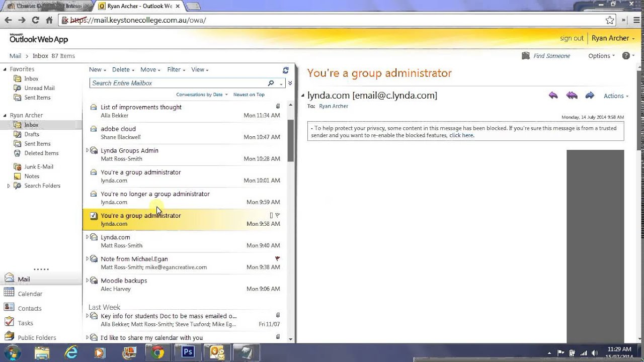
Task: Click the message list vertical scrollbar
Action: 290,141
